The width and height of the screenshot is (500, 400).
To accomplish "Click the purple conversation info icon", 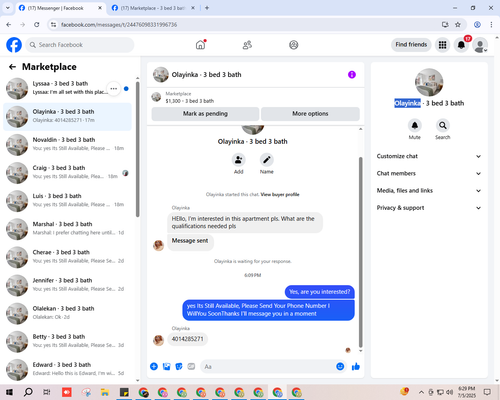I will click(352, 75).
